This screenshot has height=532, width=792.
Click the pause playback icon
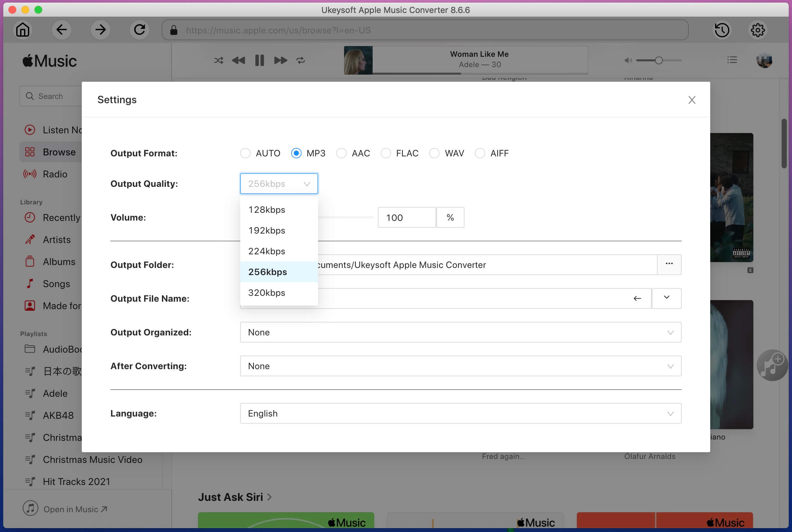pyautogui.click(x=259, y=60)
